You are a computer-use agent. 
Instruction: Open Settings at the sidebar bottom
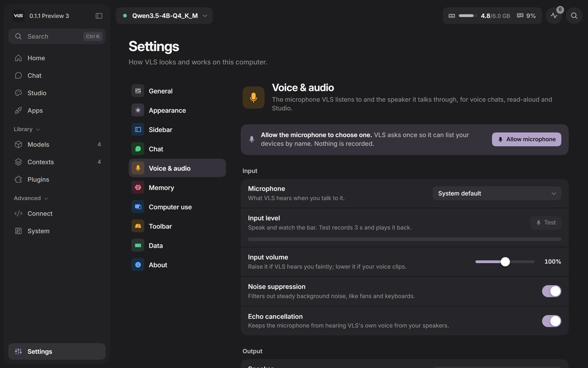(57, 351)
